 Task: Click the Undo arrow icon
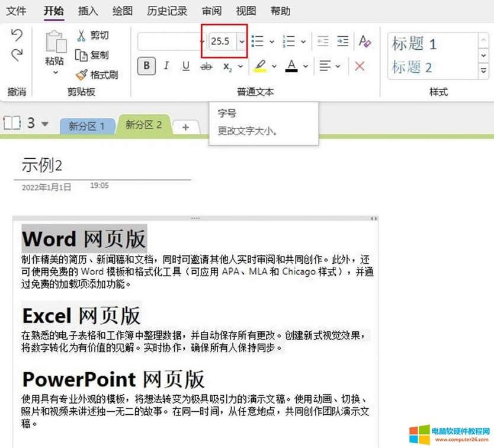coord(17,36)
